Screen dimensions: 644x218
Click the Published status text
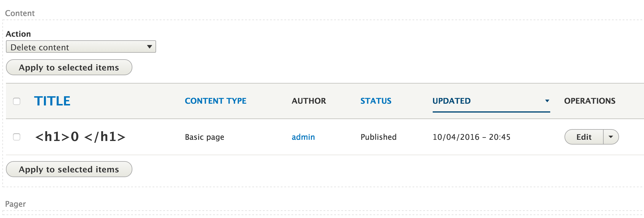point(378,137)
